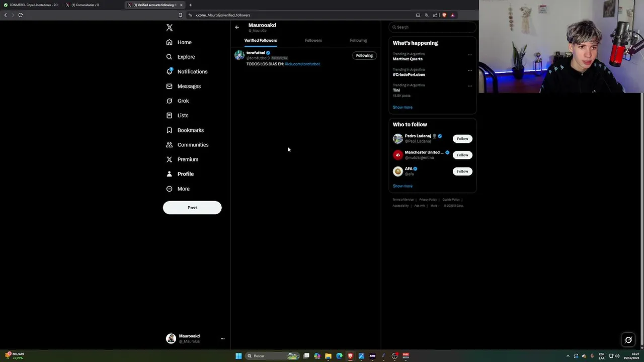Screen dimensions: 644x362
Task: Open Windows Start menu
Action: [238, 356]
